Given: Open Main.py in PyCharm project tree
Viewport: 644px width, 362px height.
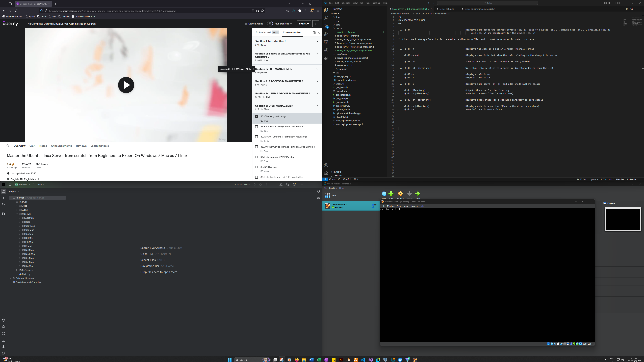Looking at the screenshot, I should pyautogui.click(x=26, y=274).
